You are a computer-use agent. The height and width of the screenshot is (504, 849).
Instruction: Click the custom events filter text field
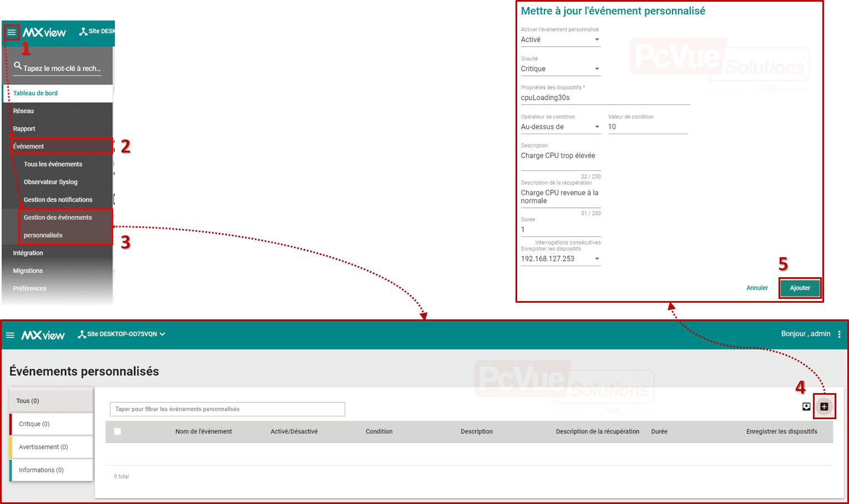pos(228,409)
